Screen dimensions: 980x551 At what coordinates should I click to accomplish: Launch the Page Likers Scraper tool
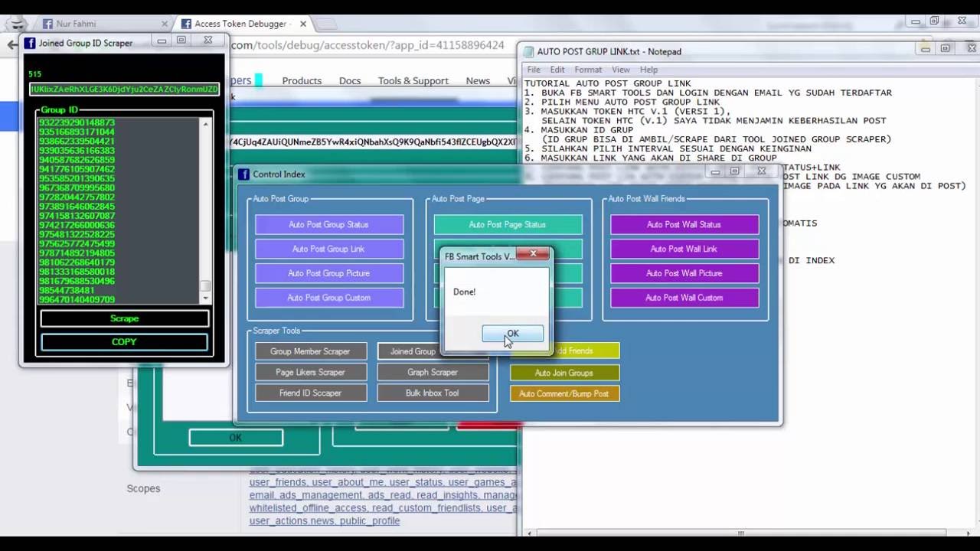coord(311,372)
